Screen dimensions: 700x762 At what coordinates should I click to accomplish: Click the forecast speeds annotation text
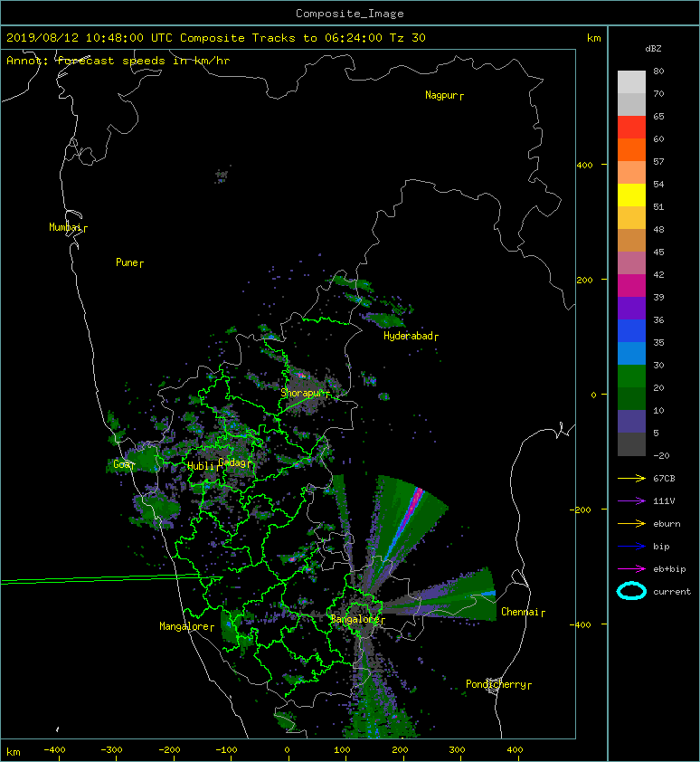118,61
